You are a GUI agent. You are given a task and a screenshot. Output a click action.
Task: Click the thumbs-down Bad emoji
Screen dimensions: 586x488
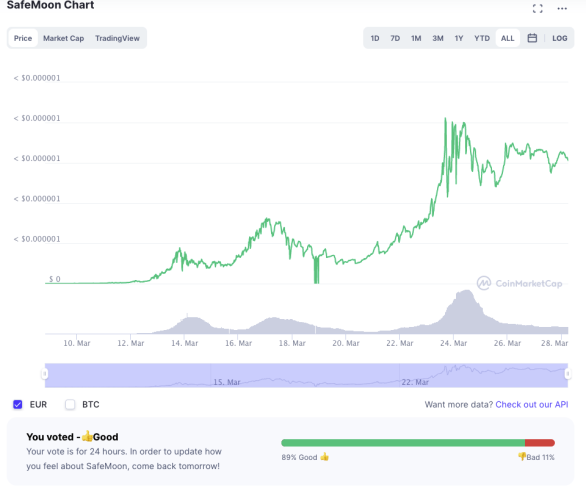tap(522, 456)
